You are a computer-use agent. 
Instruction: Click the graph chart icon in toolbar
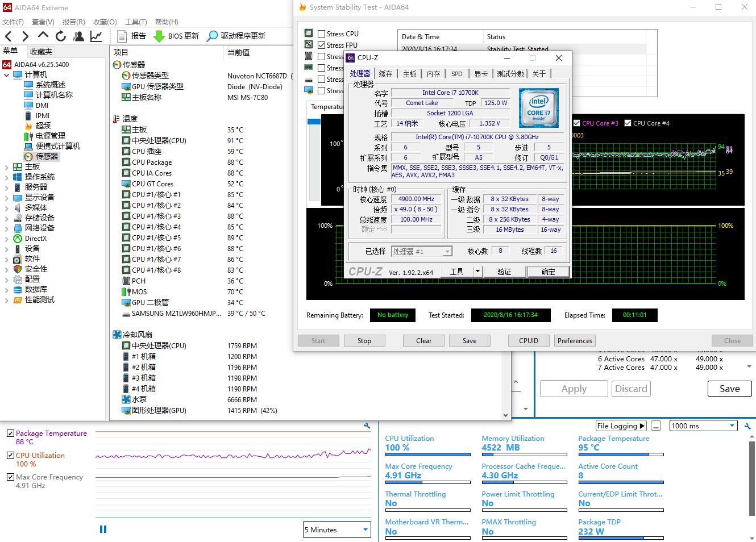point(96,36)
